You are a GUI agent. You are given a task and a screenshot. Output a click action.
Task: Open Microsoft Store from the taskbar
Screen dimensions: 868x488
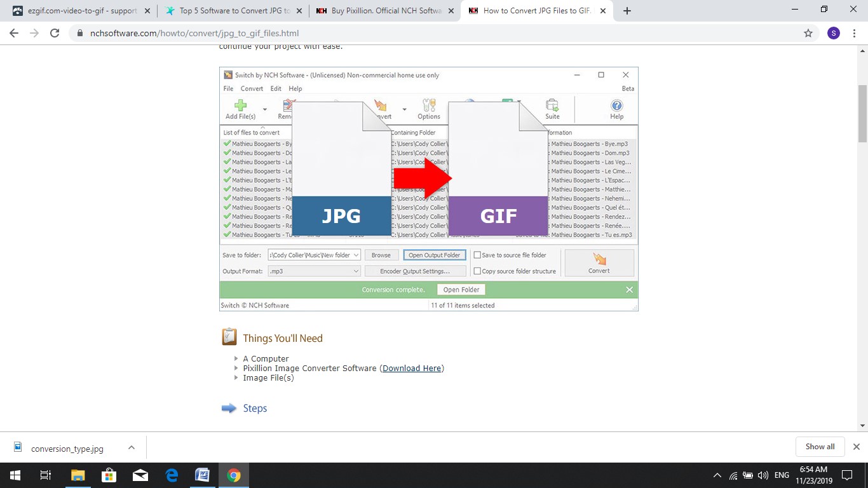(x=109, y=475)
